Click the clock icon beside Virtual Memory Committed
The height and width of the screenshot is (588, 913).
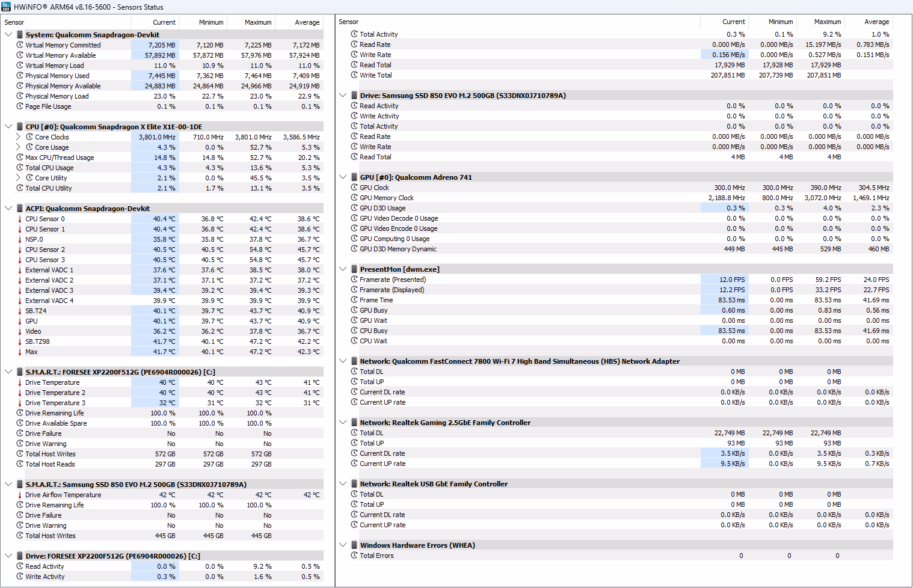20,45
